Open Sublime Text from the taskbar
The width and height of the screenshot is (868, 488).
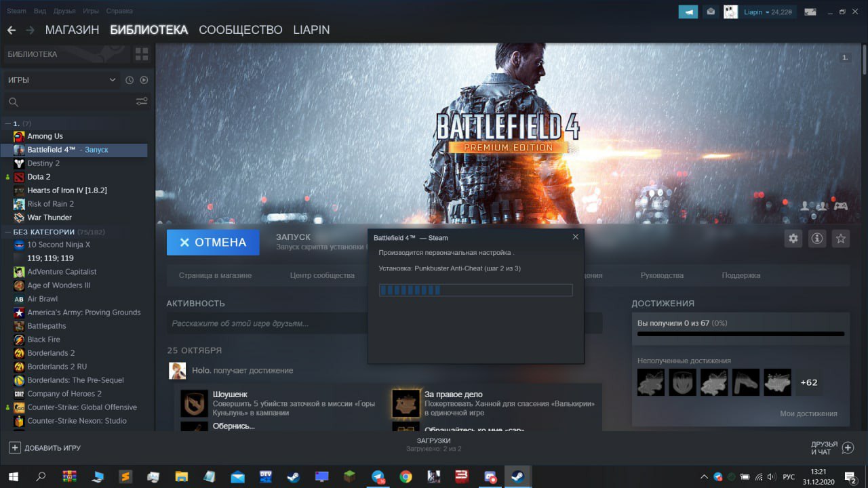coord(125,476)
